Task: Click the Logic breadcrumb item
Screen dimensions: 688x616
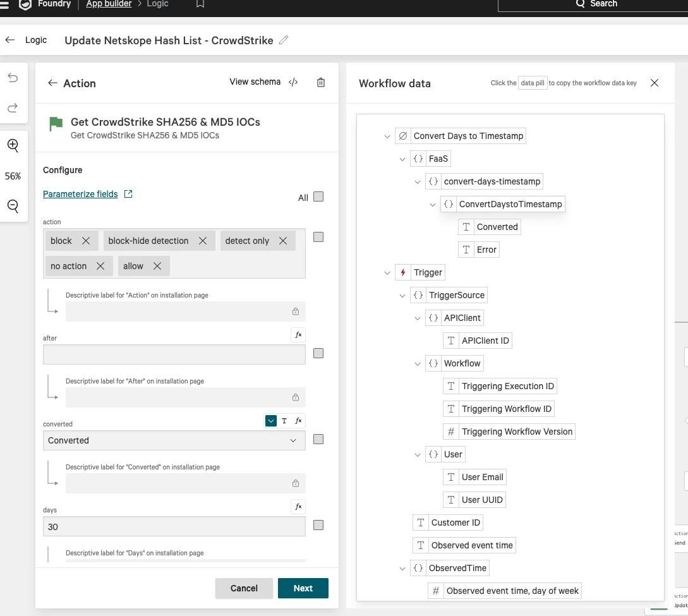Action: (x=157, y=4)
